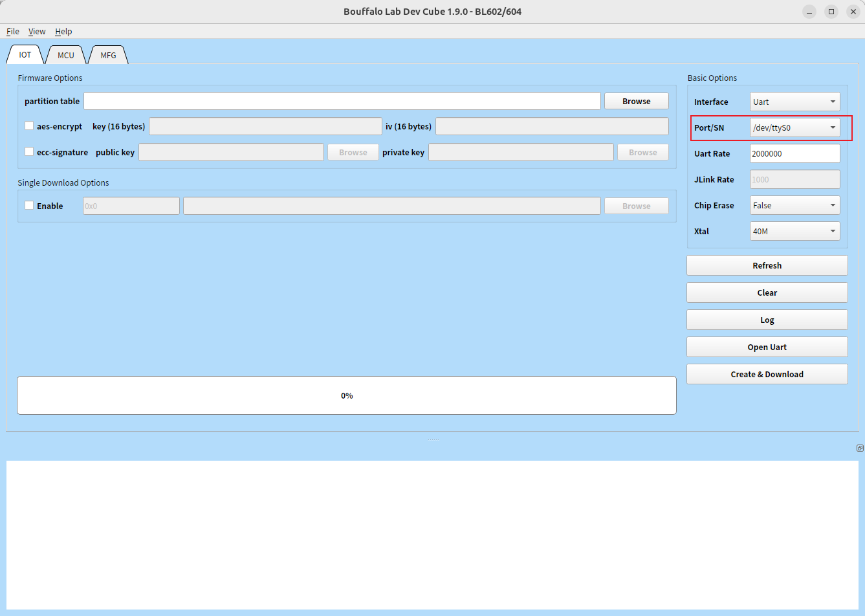Enable the ecc-signature checkbox
This screenshot has width=865, height=616.
[x=29, y=151]
